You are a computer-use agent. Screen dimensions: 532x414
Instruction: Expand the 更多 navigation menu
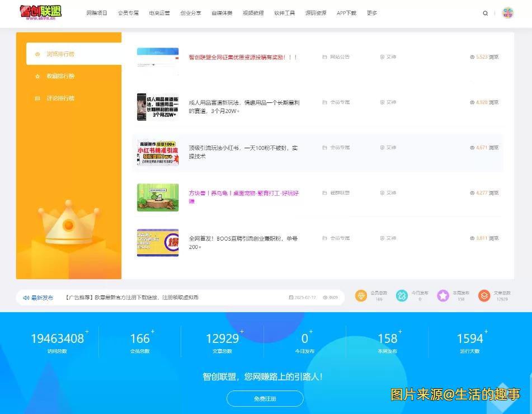point(371,13)
